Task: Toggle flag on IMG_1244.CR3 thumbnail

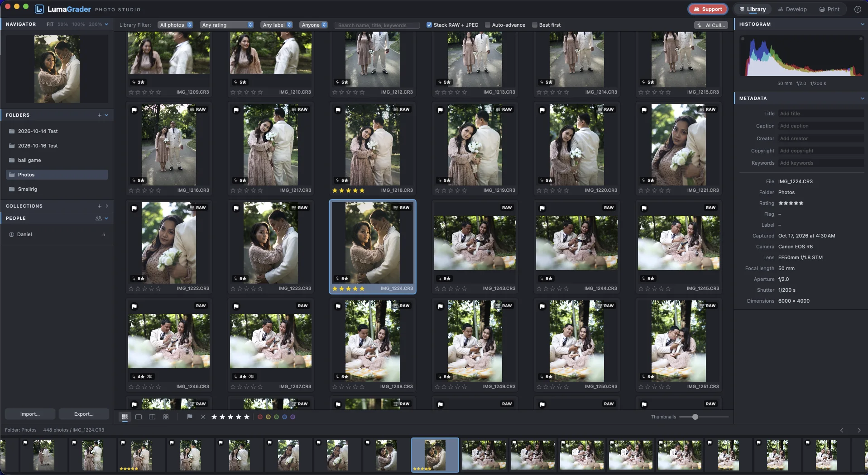Action: click(542, 208)
